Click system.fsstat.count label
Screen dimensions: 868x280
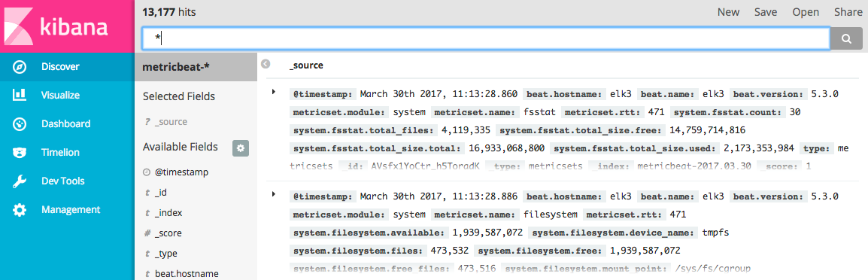click(728, 112)
